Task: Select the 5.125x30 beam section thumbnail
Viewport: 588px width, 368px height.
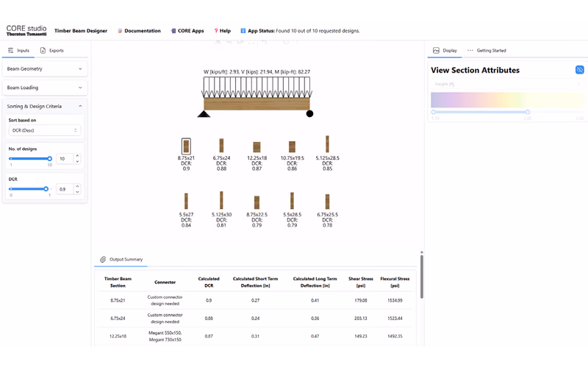Action: (x=221, y=200)
